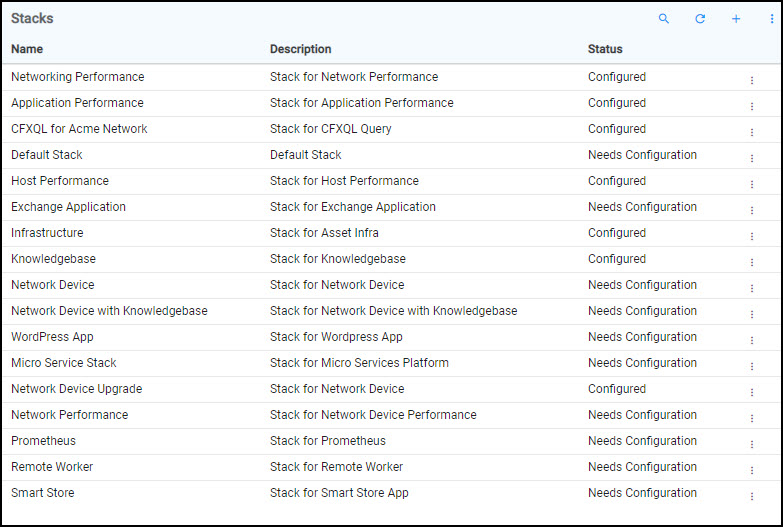This screenshot has height=527, width=783.
Task: Click the CFXQL for Acme Network stack
Action: pyautogui.click(x=79, y=129)
